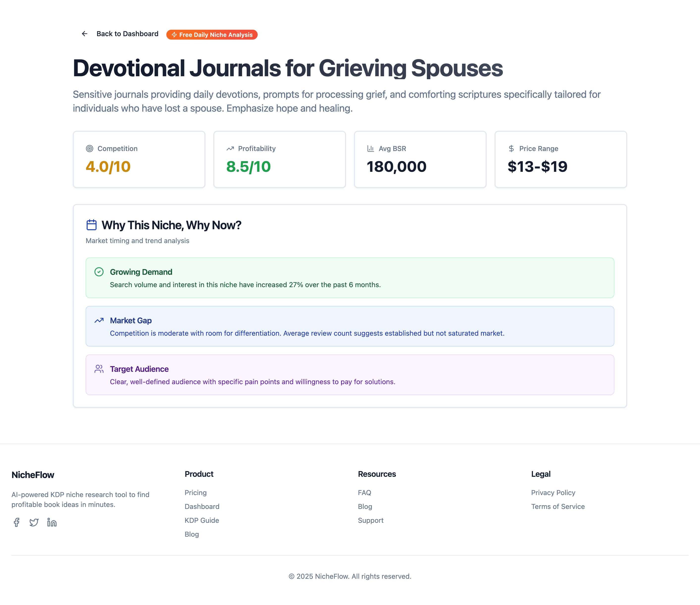Open the FAQ resources link
The image size is (700, 605).
pos(364,493)
